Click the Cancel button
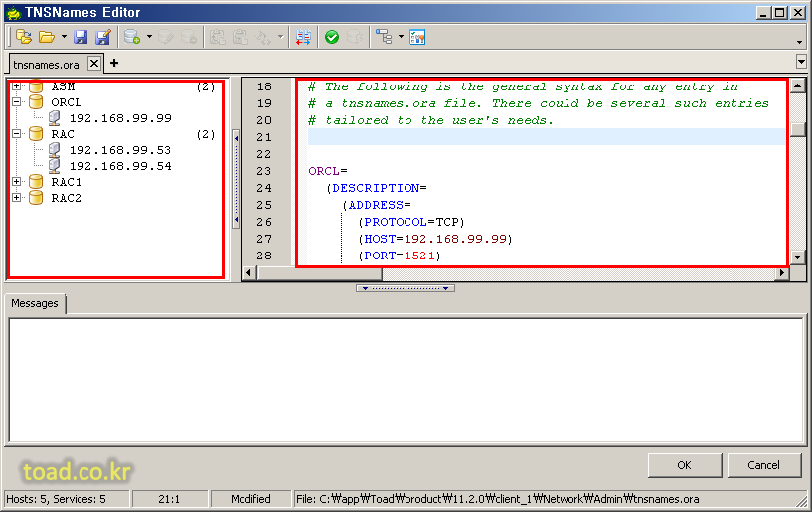Viewport: 812px width, 512px height. point(764,465)
